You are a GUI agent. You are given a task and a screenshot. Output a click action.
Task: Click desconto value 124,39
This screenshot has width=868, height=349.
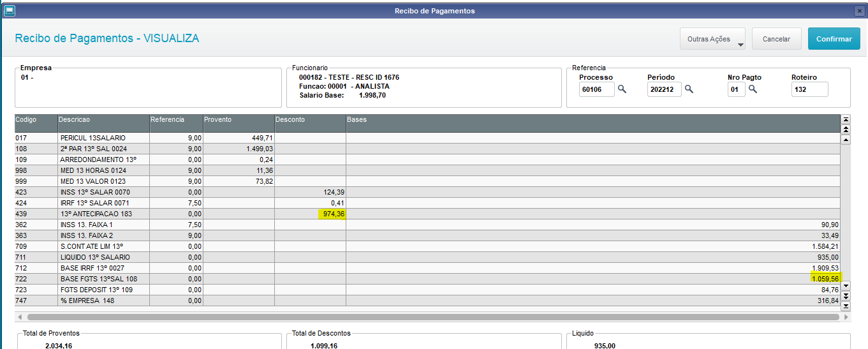coord(334,192)
